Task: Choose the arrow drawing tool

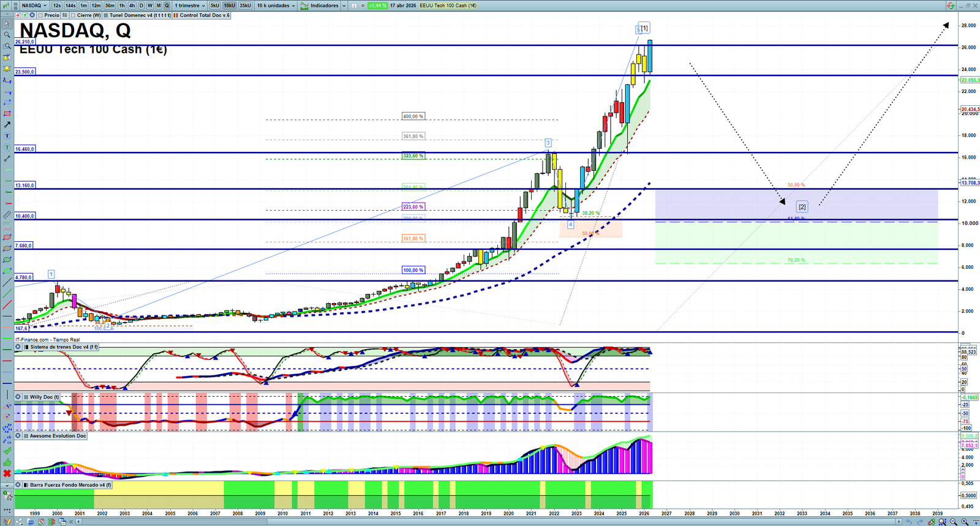Action: (7, 125)
